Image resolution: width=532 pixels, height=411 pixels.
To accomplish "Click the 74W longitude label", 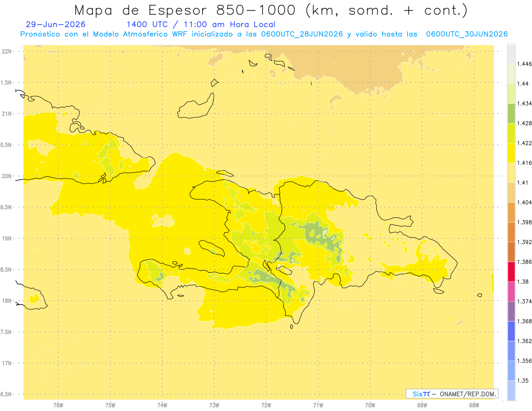I will coord(162,405).
